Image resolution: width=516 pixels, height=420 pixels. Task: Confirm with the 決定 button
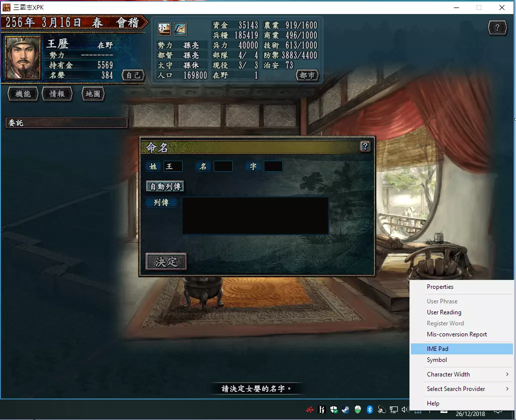[166, 262]
